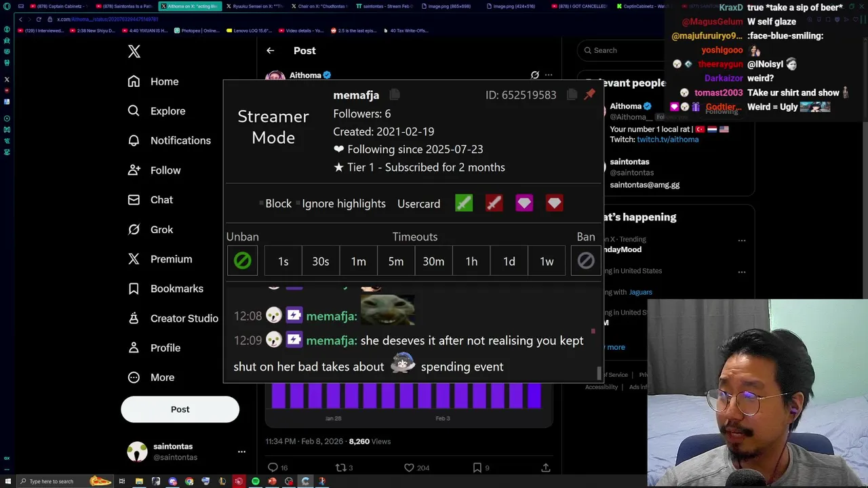Open Spotify from taskbar
This screenshot has width=868, height=488.
256,481
